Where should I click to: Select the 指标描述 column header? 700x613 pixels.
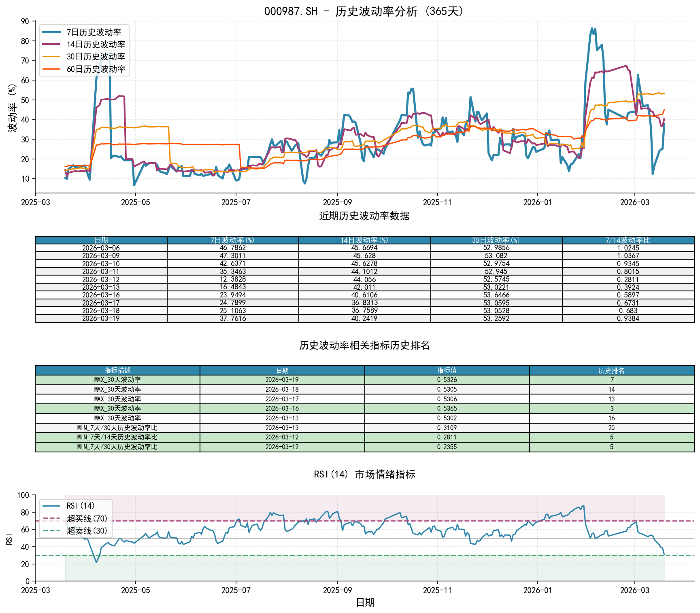point(117,370)
